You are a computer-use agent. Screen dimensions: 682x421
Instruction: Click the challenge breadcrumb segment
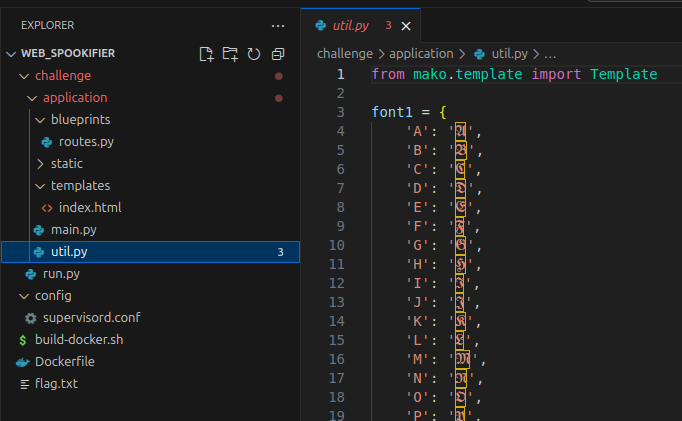tap(344, 53)
